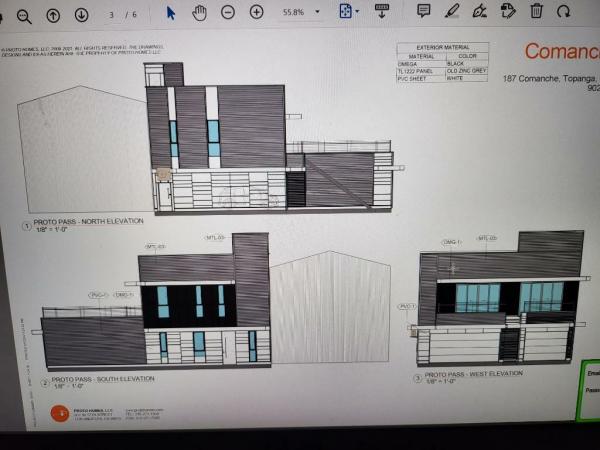This screenshot has width=600, height=450.
Task: Click the scrolling mode icon
Action: coord(381,12)
